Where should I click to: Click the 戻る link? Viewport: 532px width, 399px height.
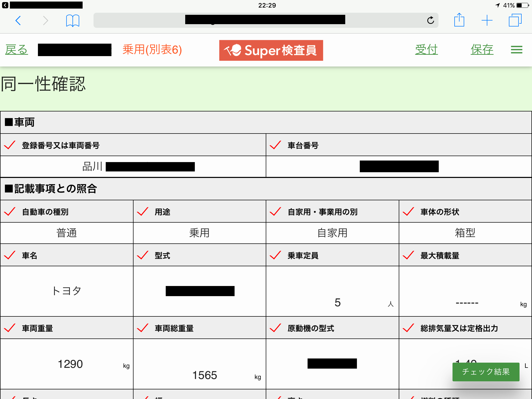(16, 50)
